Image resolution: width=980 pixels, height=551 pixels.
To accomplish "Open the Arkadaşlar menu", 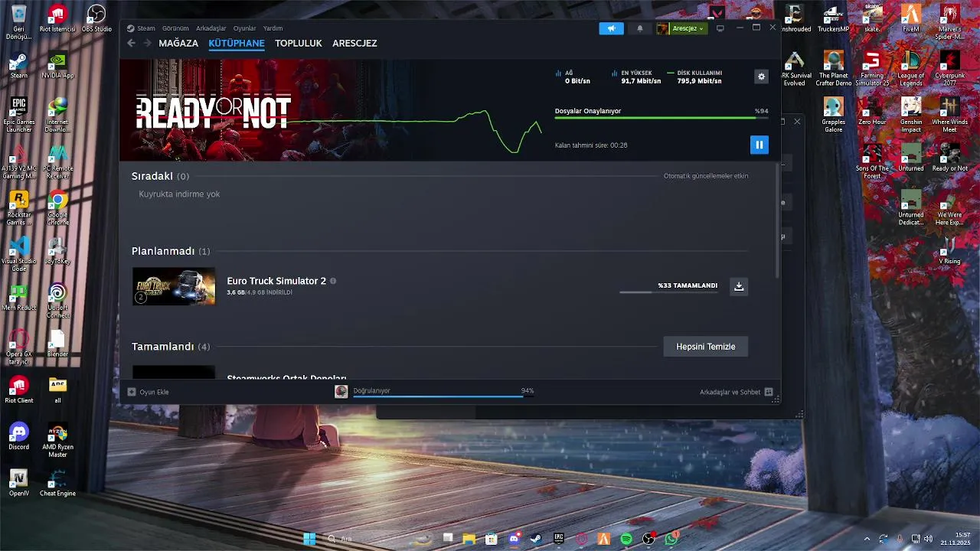I will tap(211, 28).
